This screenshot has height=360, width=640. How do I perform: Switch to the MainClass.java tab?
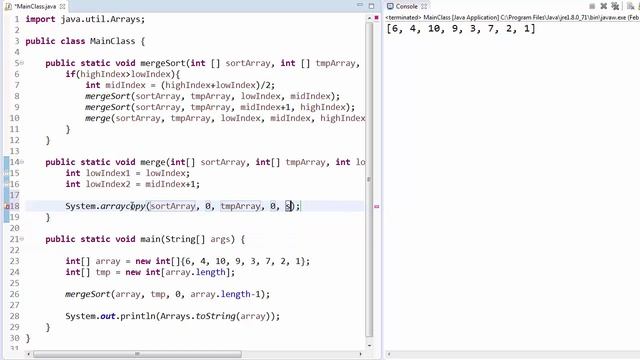(35, 7)
